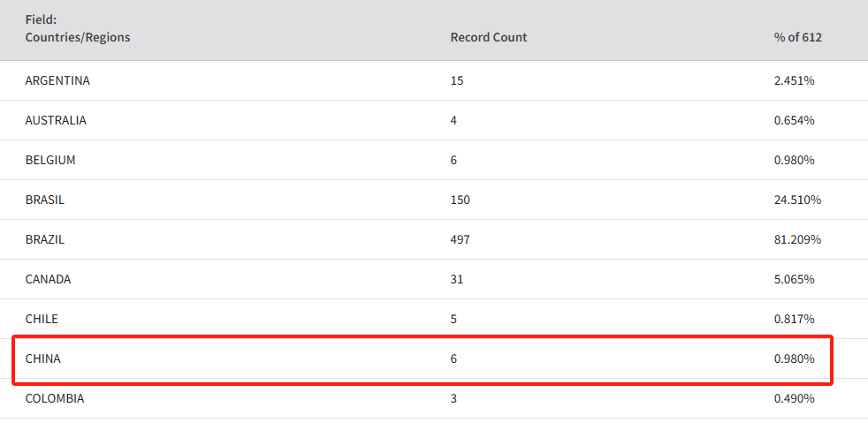Screen dimensions: 868x430
Task: Click the 0.490% percentage for Colombia
Action: pos(795,398)
